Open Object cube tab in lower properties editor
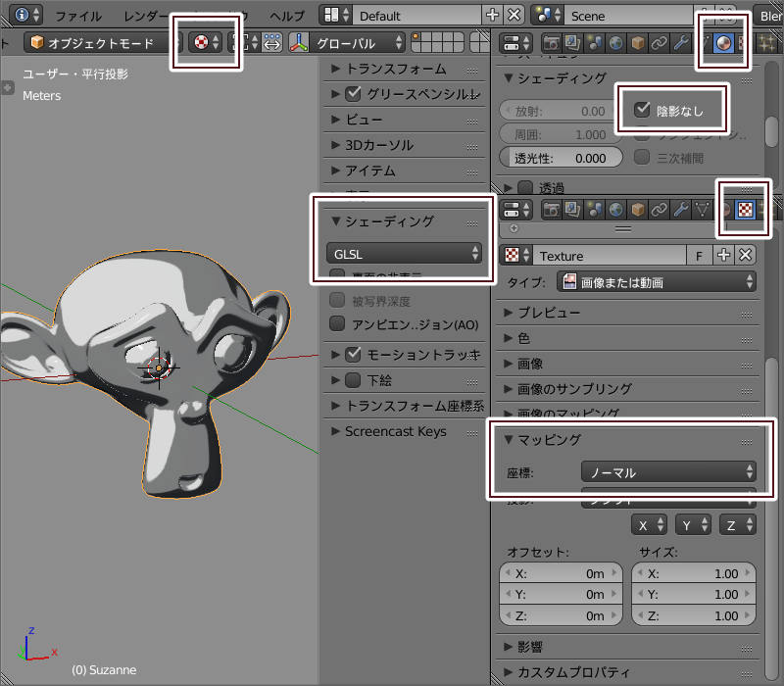Viewport: 784px width, 686px height. coord(637,210)
